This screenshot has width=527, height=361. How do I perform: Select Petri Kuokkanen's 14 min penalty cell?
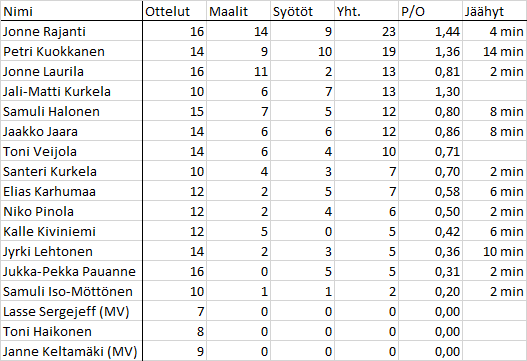click(494, 51)
